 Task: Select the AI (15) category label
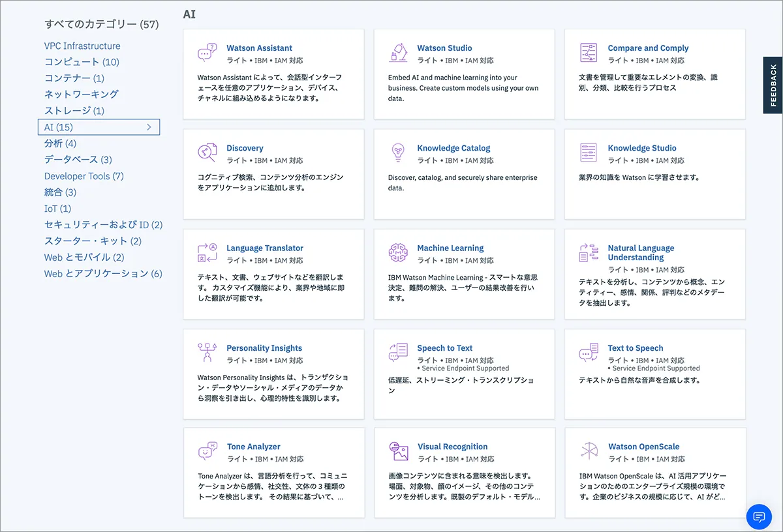click(59, 127)
